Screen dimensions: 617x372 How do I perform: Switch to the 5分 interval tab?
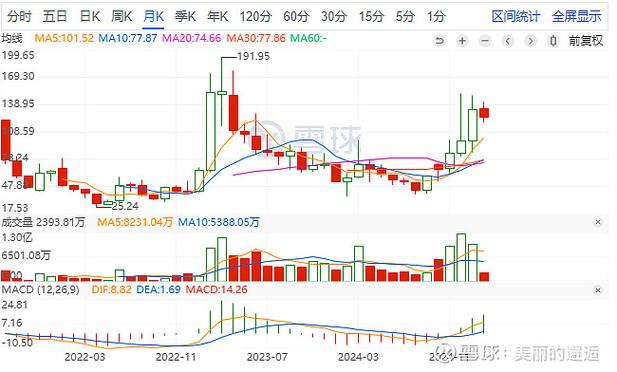[405, 16]
